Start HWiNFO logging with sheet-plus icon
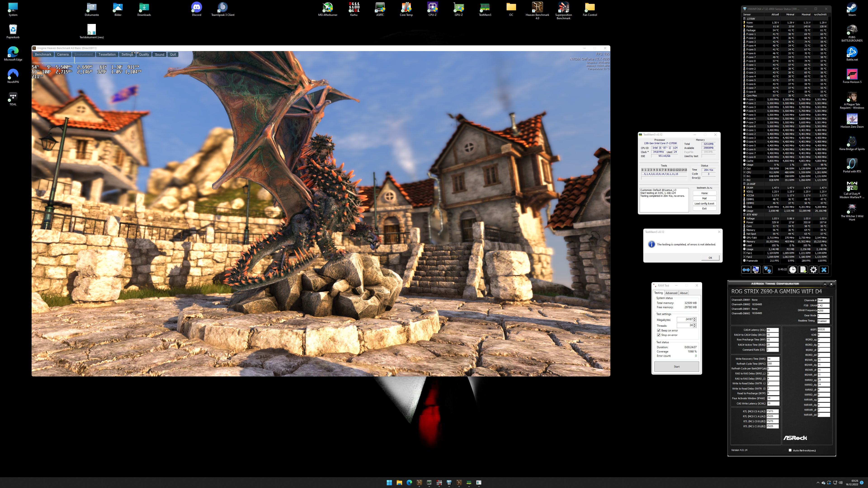868x488 pixels. (x=803, y=270)
